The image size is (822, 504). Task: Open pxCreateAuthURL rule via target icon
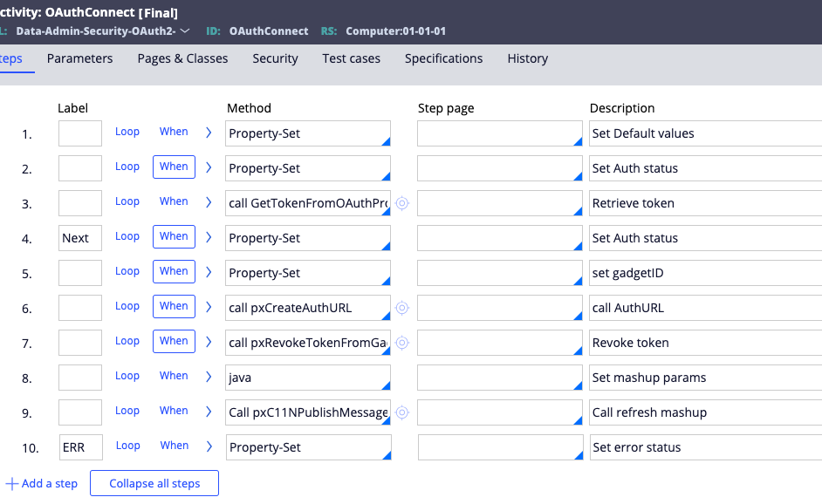(x=402, y=308)
